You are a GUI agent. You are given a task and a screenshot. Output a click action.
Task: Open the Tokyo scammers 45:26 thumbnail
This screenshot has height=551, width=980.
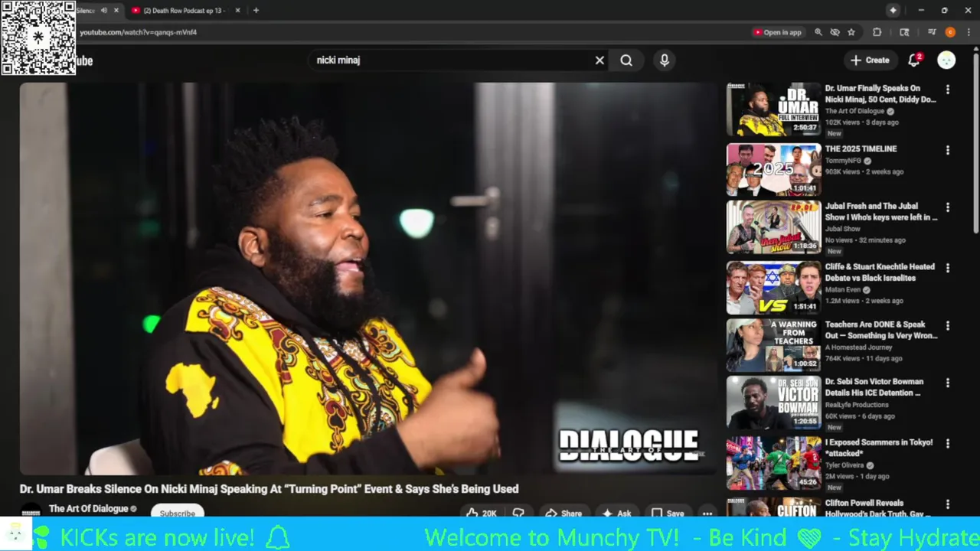pos(773,463)
